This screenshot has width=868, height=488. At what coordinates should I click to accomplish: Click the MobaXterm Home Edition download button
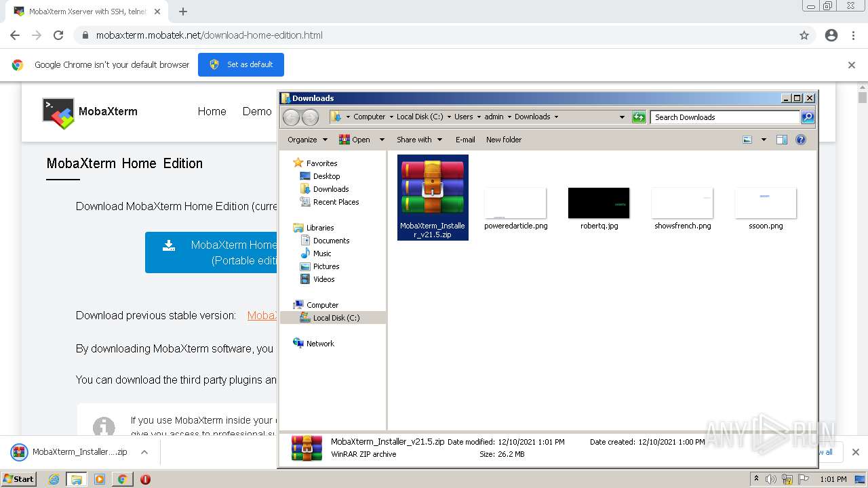211,252
